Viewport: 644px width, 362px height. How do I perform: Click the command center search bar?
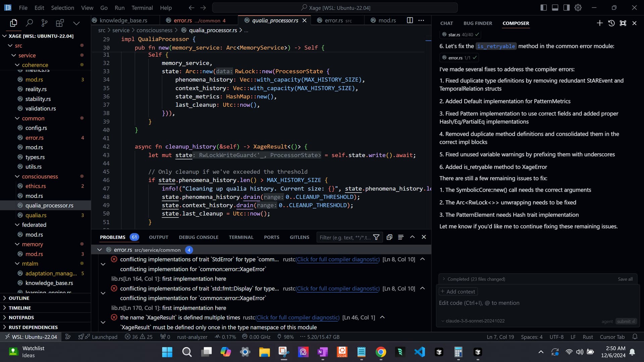tap(335, 8)
